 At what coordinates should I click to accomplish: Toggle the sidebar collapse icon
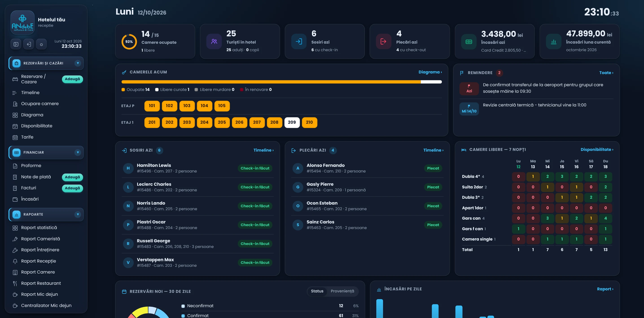coord(16,44)
